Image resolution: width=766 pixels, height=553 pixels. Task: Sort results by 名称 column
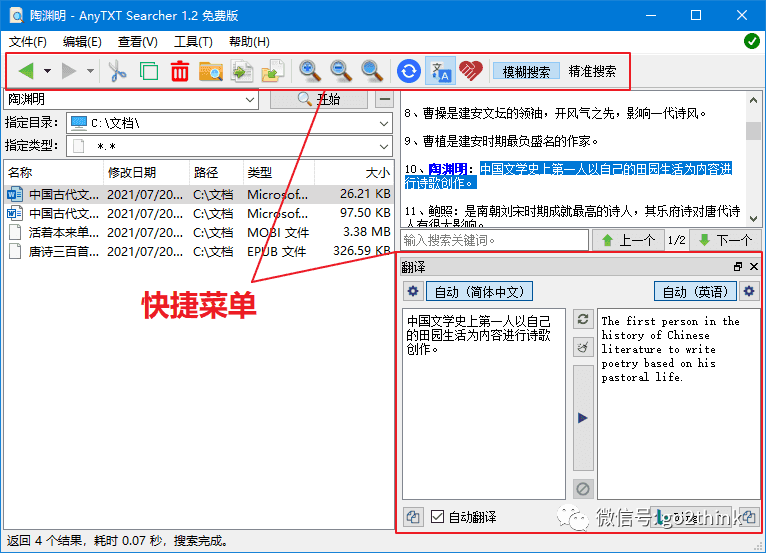tap(54, 172)
